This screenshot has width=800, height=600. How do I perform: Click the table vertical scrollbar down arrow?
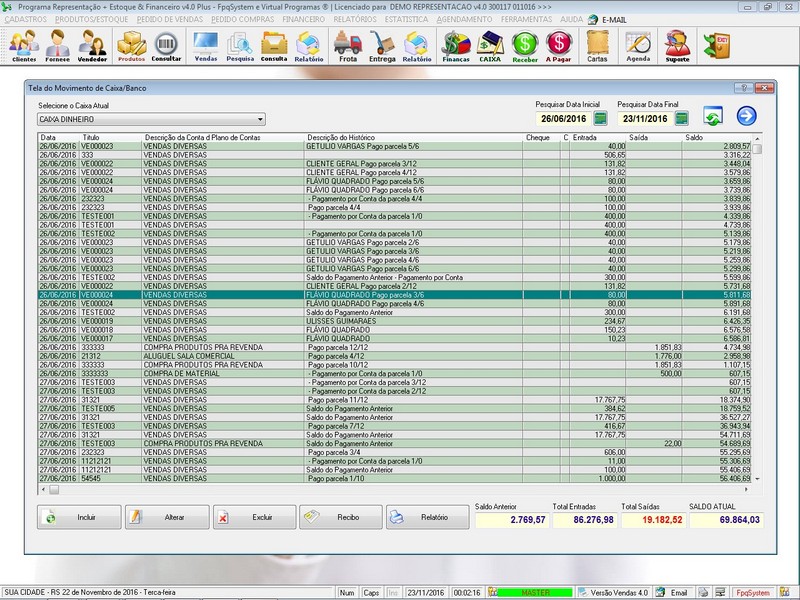click(x=757, y=480)
